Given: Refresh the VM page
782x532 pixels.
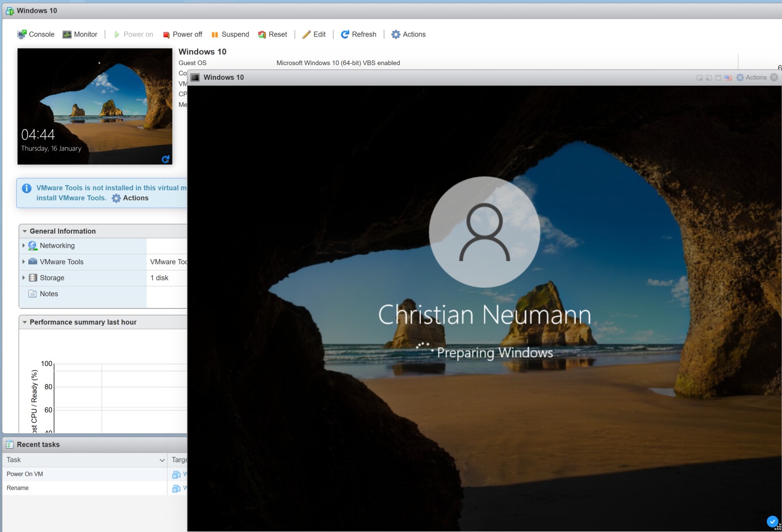Looking at the screenshot, I should 359,34.
